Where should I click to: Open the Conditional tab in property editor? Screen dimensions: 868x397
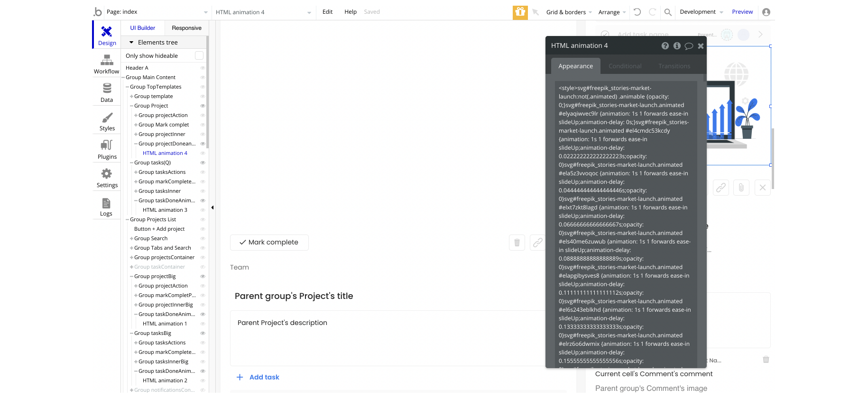click(x=625, y=66)
